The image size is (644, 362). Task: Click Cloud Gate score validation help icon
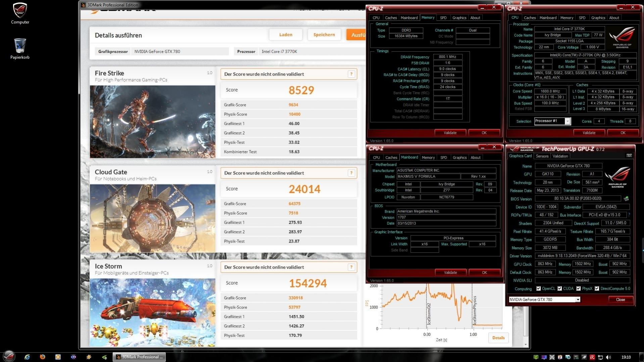(x=351, y=173)
